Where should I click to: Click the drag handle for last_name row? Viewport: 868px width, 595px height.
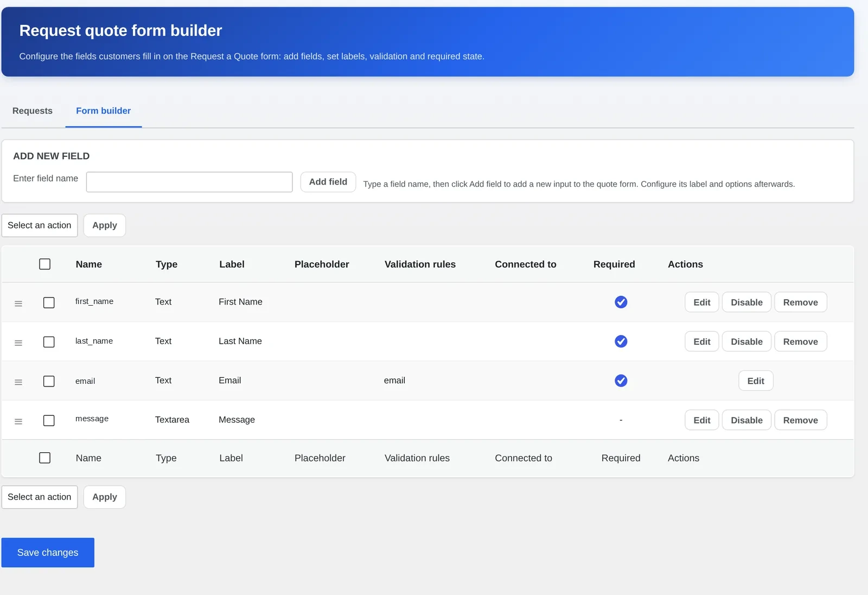[x=18, y=343]
